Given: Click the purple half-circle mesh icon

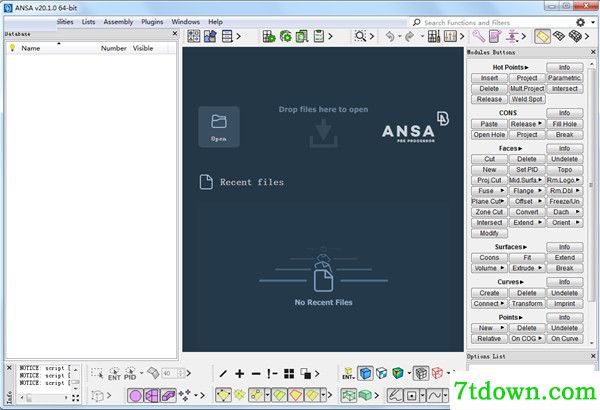Looking at the screenshot, I should coord(152,395).
